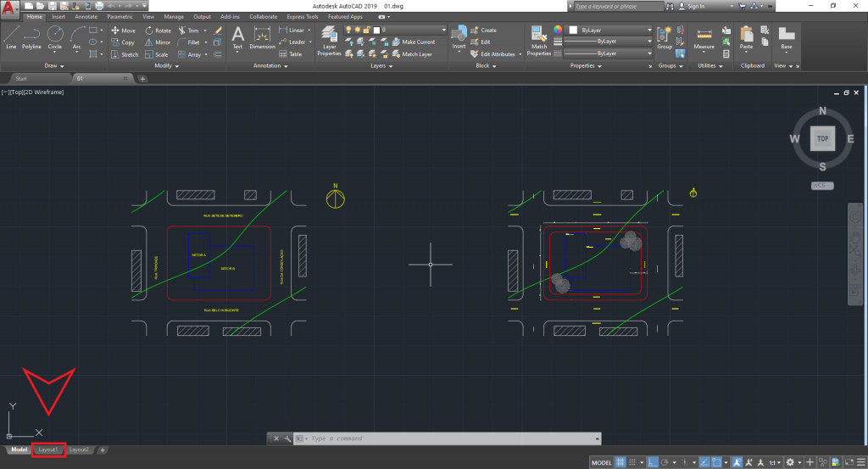Screen dimensions: 868x469
Task: Select the Line drawing tool
Action: pyautogui.click(x=11, y=37)
